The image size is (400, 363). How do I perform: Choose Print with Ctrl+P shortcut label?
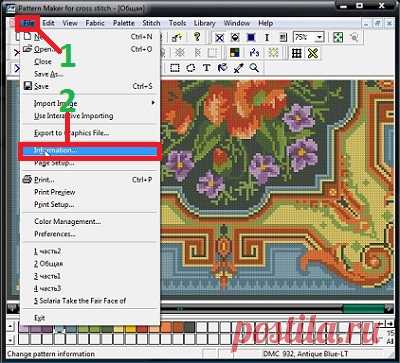(x=90, y=180)
